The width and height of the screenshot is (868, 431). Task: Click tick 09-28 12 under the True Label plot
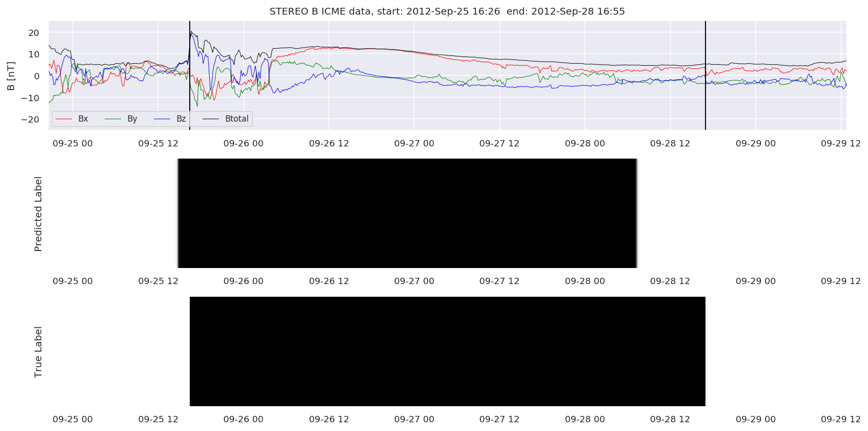(x=670, y=419)
